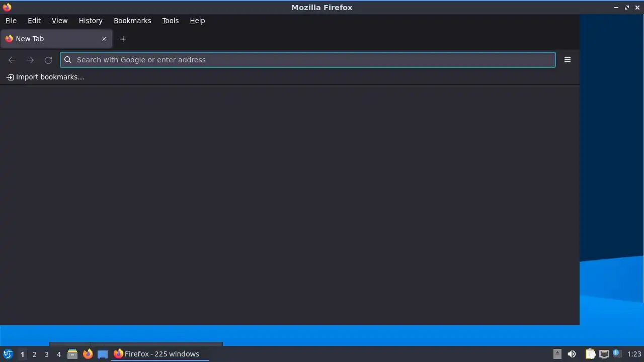Open the Edit menu
644x362 pixels.
pos(34,21)
